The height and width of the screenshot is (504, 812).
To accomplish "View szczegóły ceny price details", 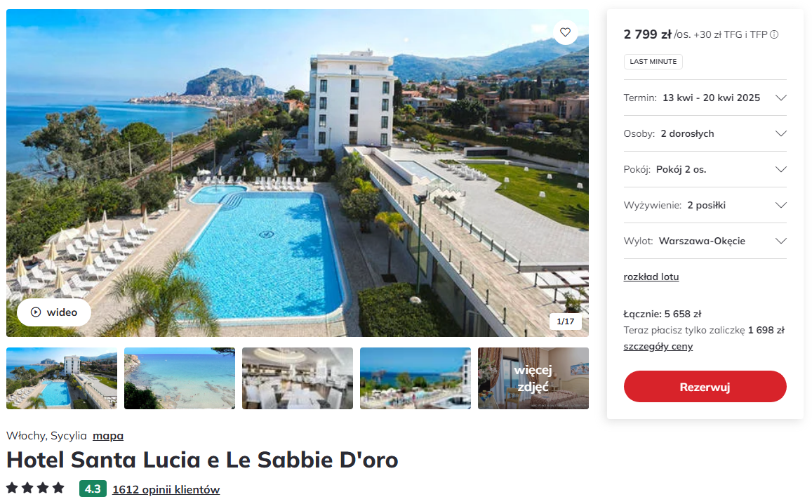I will 658,346.
